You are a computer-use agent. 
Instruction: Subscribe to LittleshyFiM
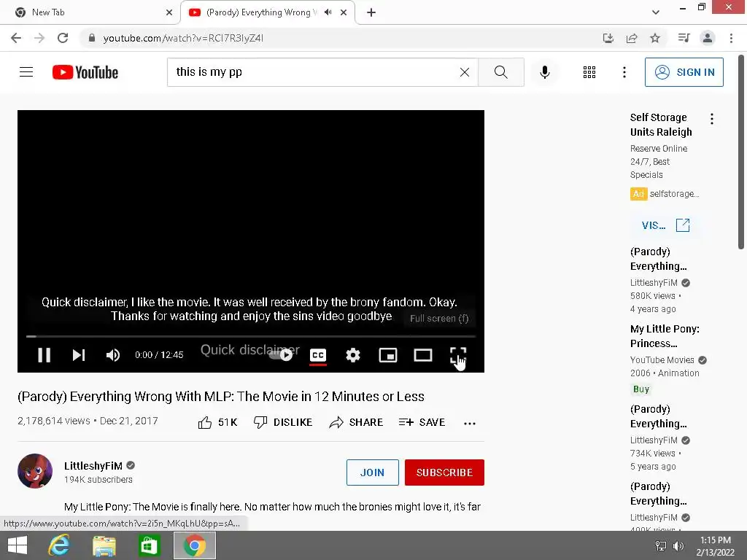tap(444, 472)
